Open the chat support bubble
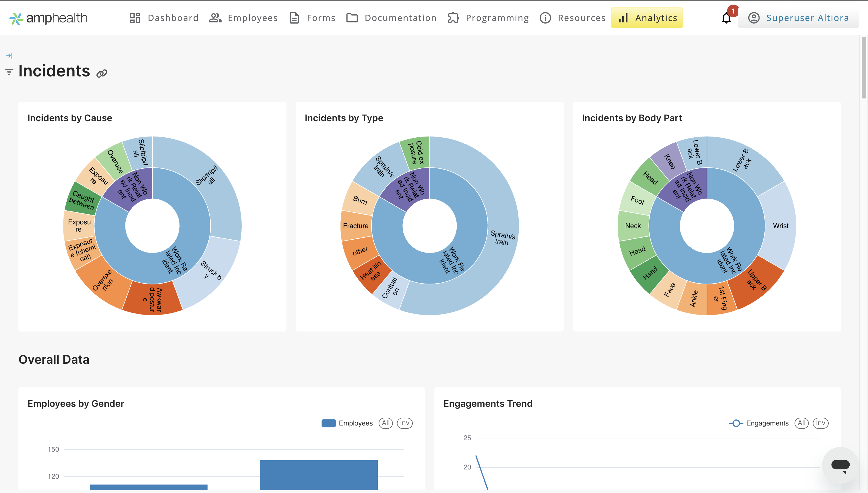 (x=840, y=465)
